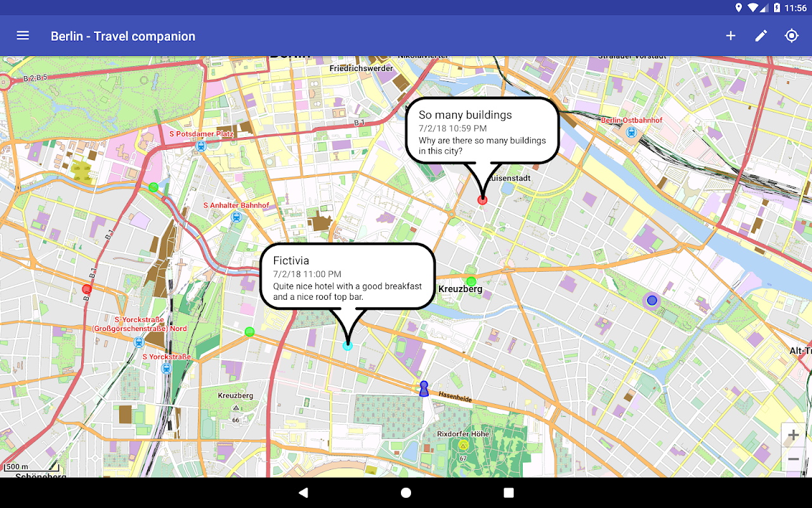Tap the Berlin Ostbahnhof label

[631, 120]
